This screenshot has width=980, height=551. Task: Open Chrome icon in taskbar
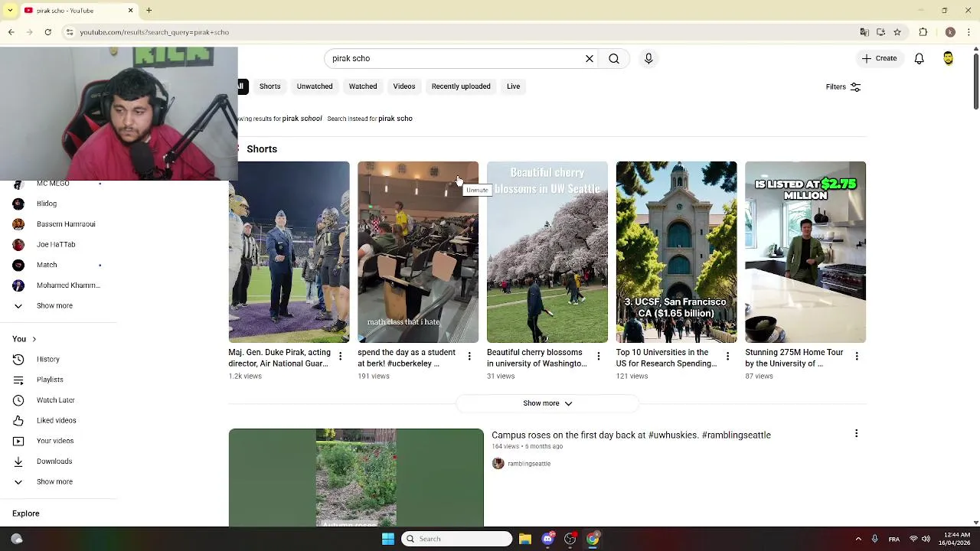pos(593,539)
